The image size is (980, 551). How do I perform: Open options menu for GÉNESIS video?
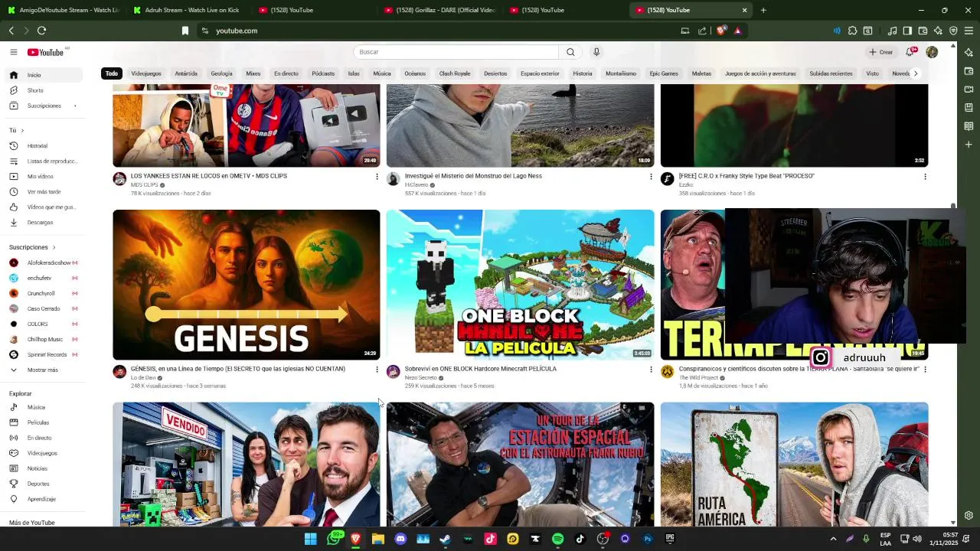click(x=376, y=369)
